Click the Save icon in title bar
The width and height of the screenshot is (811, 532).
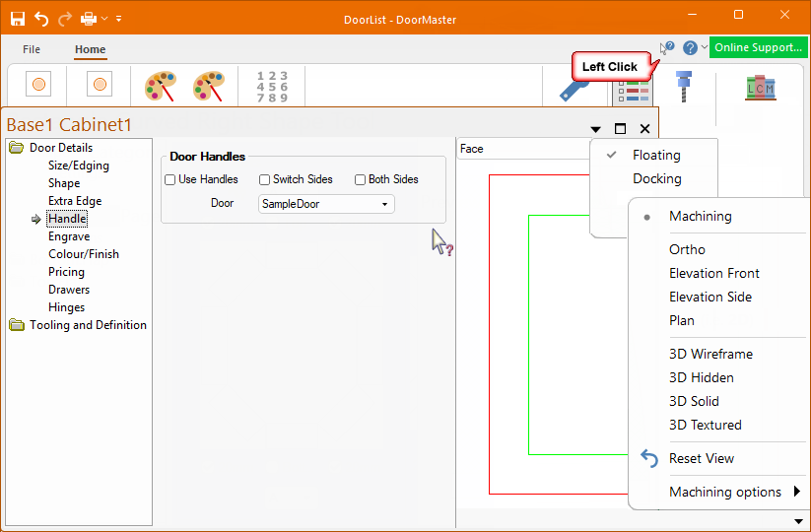pos(18,19)
